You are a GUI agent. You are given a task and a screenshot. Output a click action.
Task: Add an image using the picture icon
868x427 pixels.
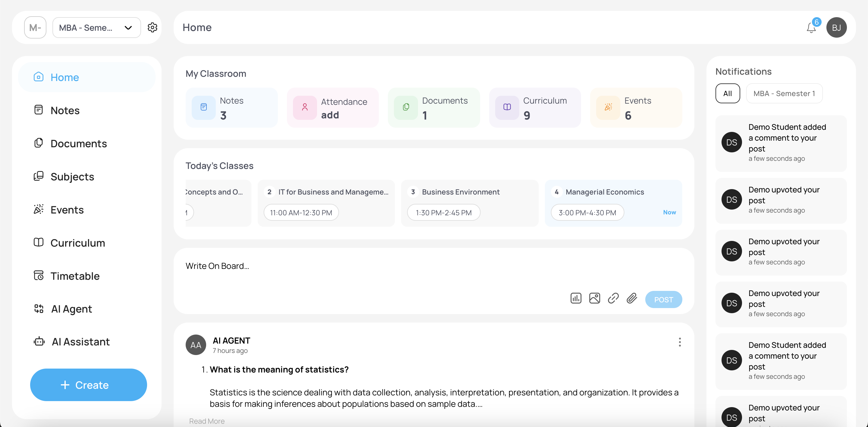point(594,298)
